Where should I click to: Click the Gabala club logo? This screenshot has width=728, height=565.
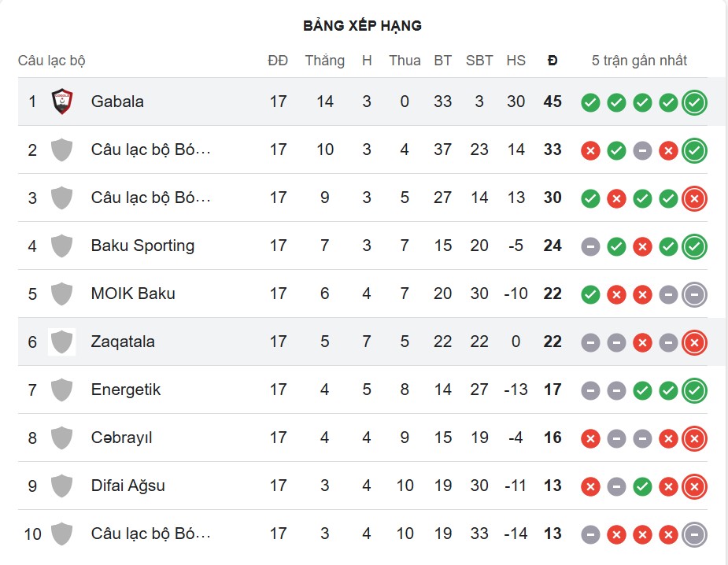coord(61,102)
